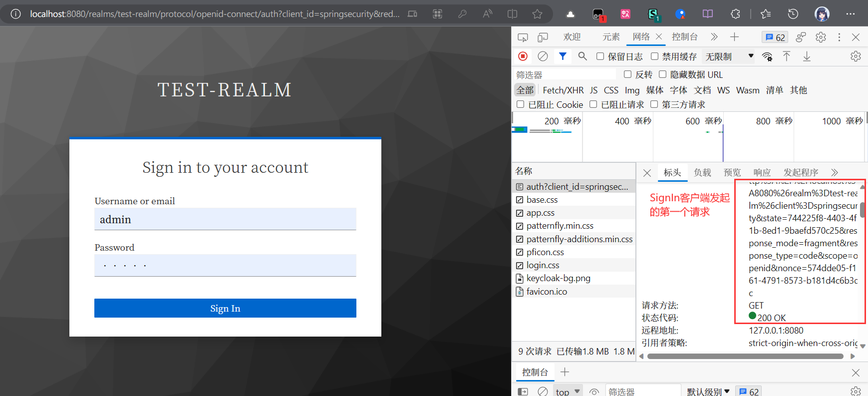Click the Password input field
Screen dimensions: 868x396
(x=225, y=265)
